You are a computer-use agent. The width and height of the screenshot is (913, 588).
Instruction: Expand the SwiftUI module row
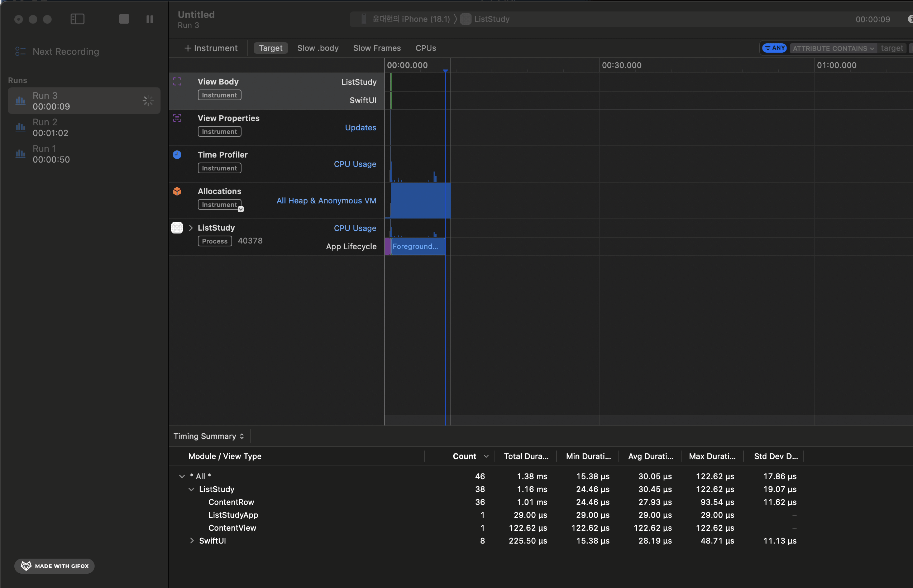click(192, 541)
